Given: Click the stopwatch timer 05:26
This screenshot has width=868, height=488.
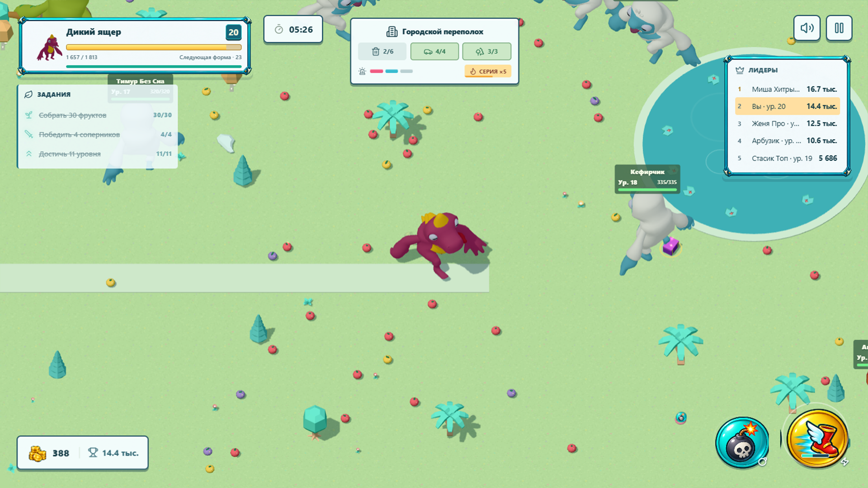Looking at the screenshot, I should (293, 29).
